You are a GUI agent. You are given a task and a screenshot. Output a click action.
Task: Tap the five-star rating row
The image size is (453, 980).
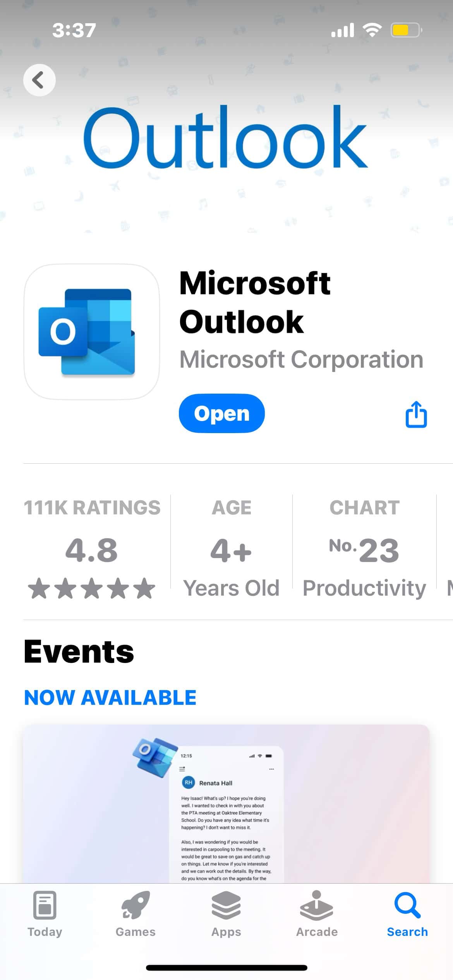coord(92,588)
